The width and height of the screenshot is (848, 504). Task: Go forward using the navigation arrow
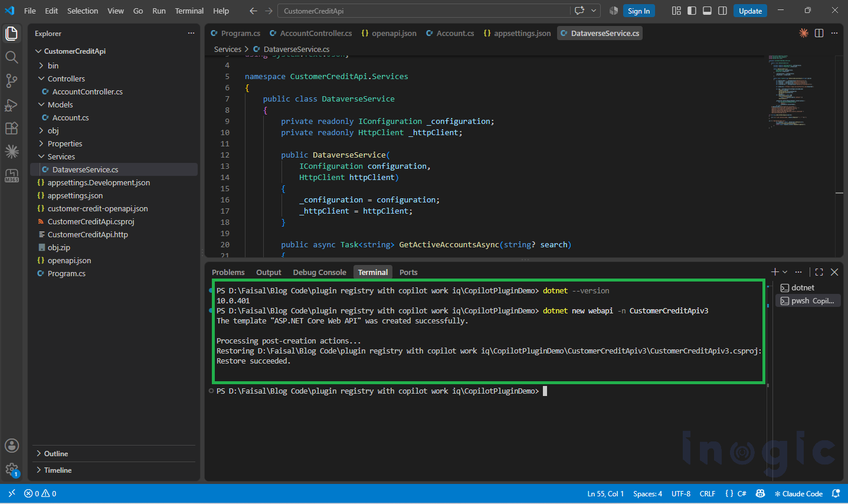click(x=269, y=11)
